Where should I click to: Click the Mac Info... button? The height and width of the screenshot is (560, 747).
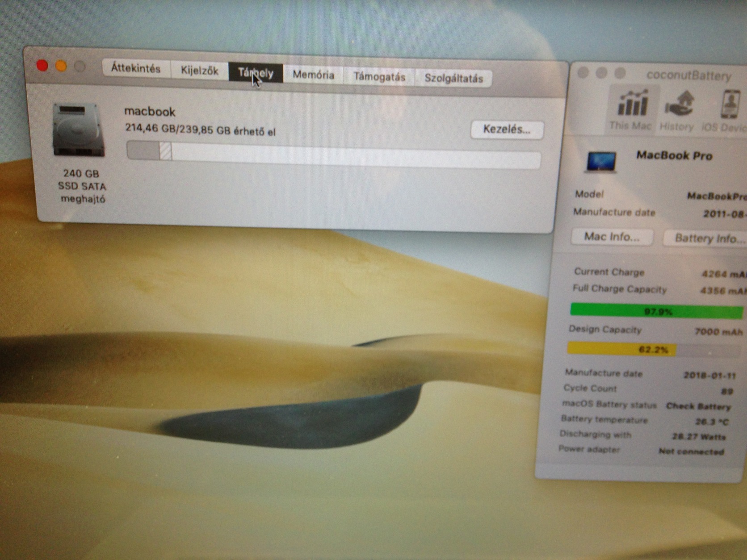[x=612, y=236]
